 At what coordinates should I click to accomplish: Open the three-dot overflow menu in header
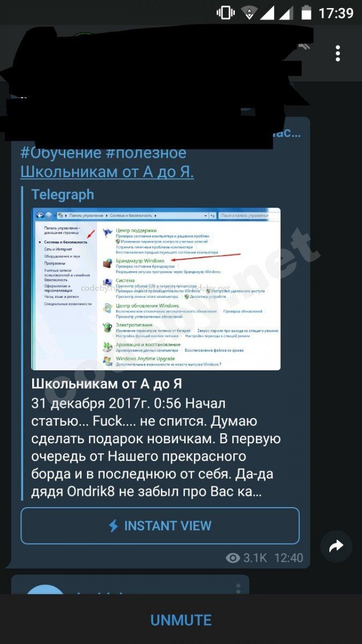[338, 53]
